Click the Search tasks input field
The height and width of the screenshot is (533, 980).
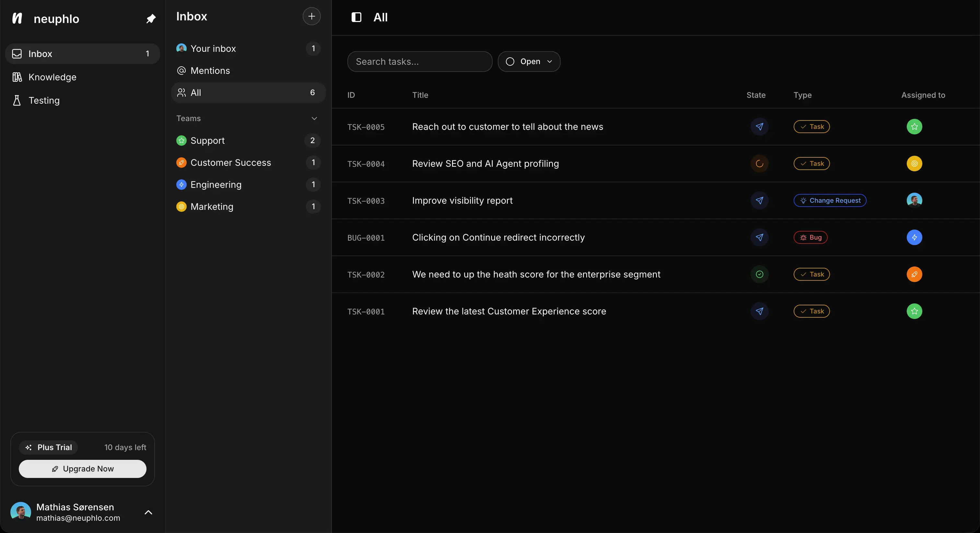(419, 62)
